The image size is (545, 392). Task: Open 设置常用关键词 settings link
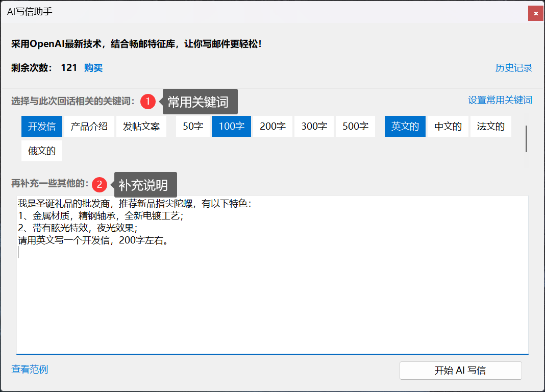point(500,100)
